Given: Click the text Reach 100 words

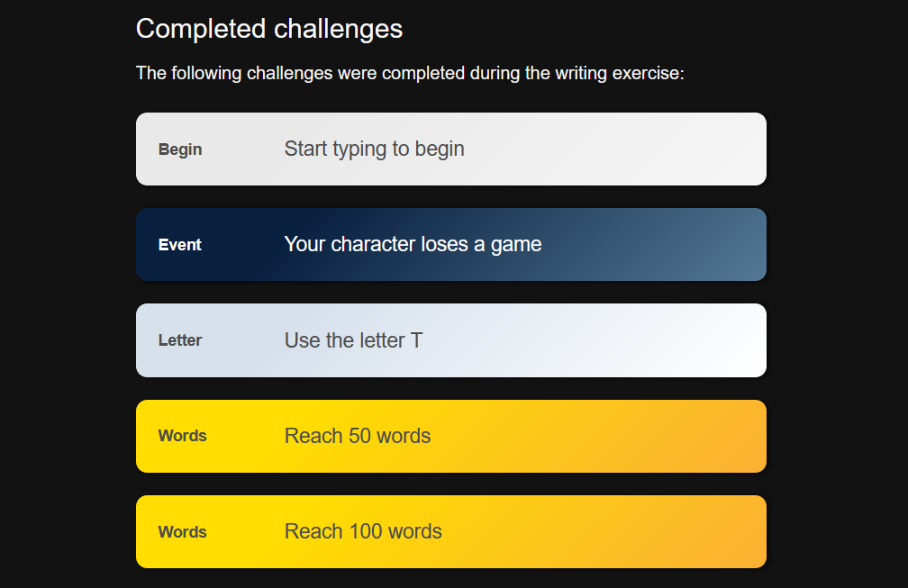Looking at the screenshot, I should (363, 531).
